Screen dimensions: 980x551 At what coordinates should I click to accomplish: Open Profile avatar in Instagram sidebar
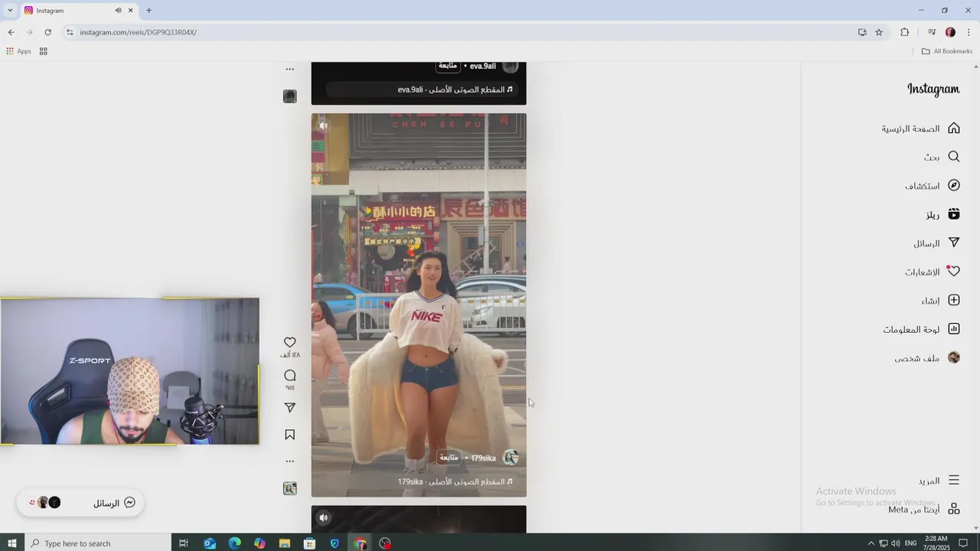953,357
